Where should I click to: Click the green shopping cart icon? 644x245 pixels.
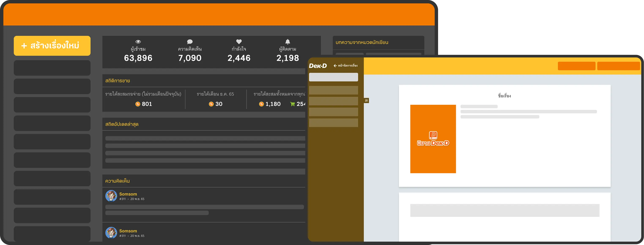tap(292, 104)
